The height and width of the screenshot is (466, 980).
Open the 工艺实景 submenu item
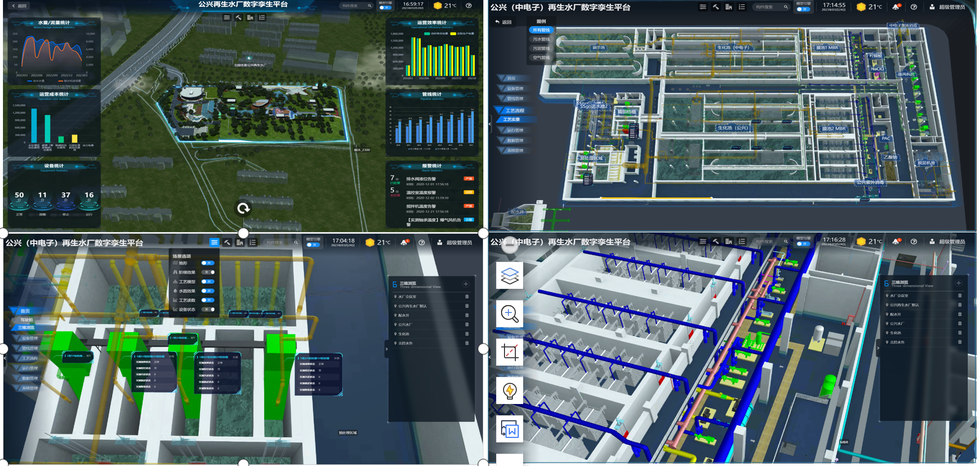511,120
